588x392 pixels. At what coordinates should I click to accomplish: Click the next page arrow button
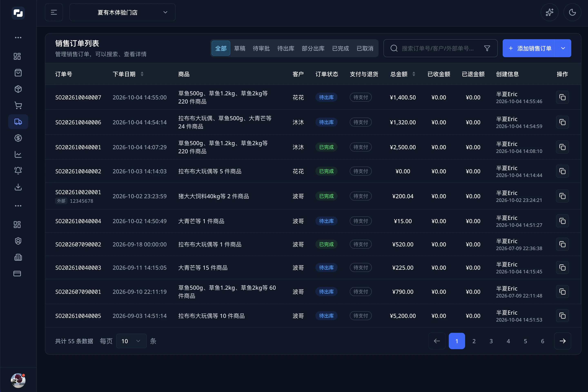[x=562, y=341]
